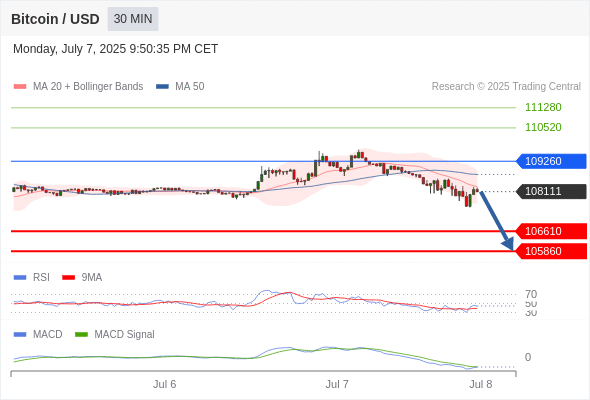Select the 109260 blue pivot price tag

551,161
